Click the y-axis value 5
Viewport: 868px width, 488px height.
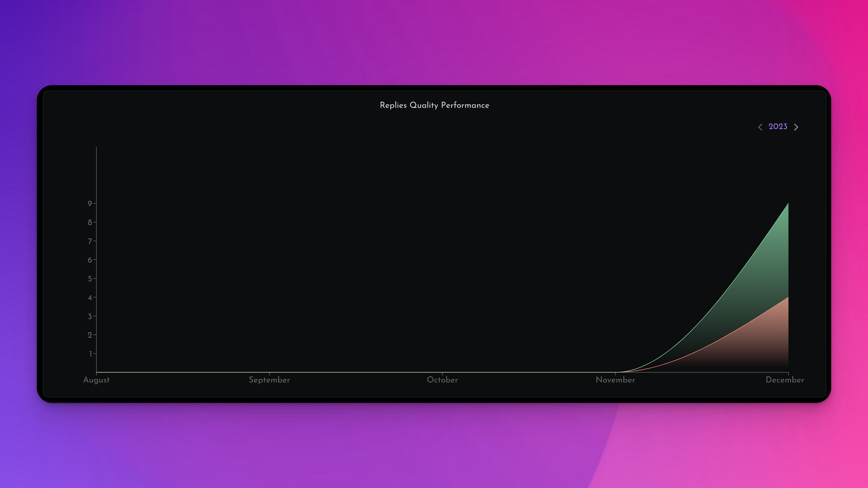coord(90,279)
